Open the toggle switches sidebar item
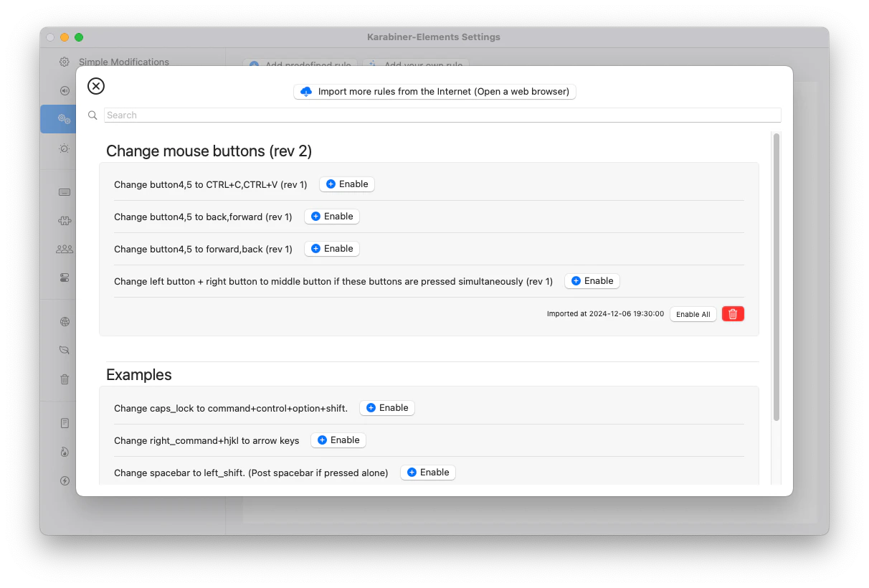This screenshot has height=588, width=869. tap(65, 278)
